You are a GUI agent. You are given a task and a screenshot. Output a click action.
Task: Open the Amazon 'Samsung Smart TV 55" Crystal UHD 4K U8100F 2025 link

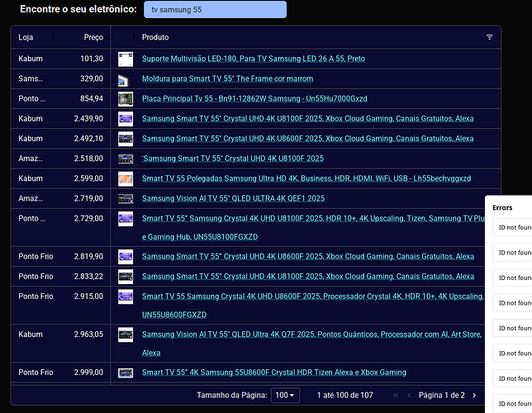233,159
